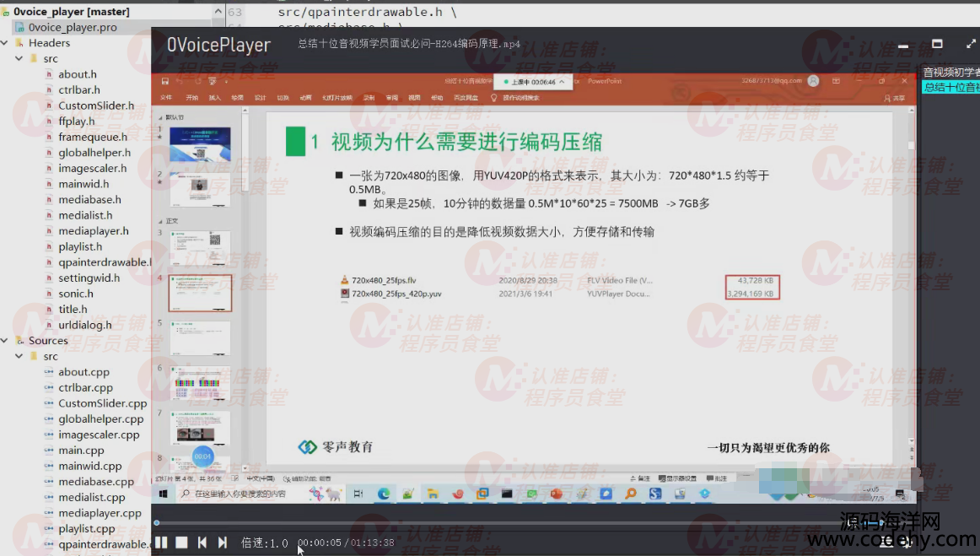Click the 备注 notes button in status bar
The image size is (980, 556).
click(x=640, y=478)
